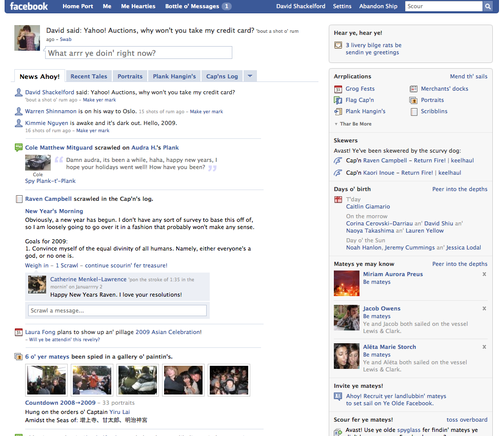
Task: Switch to Plank Hangin's tab
Action: tap(174, 76)
